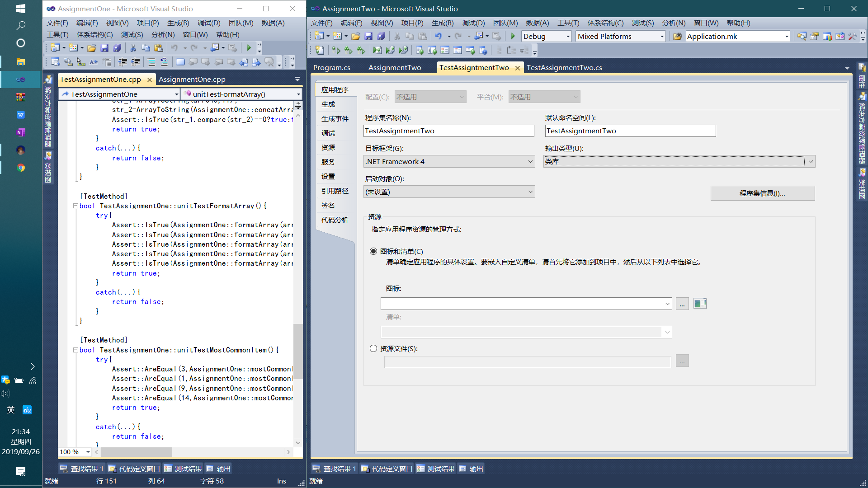Open 查找结果 1 panel in AssignmentOne
Image resolution: width=868 pixels, height=488 pixels.
pos(82,469)
